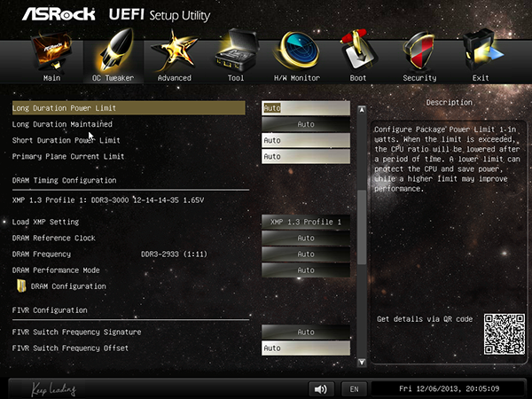
Task: Switch to the Security tab label
Action: coord(419,78)
